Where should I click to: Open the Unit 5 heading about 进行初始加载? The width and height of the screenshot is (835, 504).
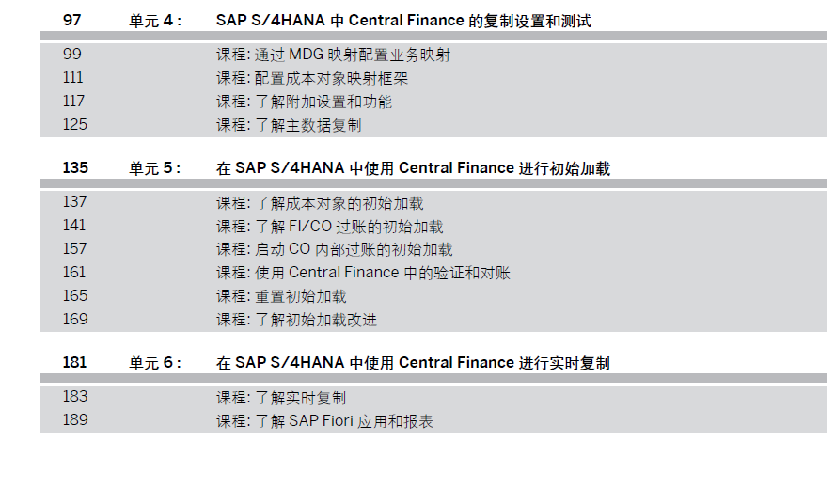[x=413, y=168]
